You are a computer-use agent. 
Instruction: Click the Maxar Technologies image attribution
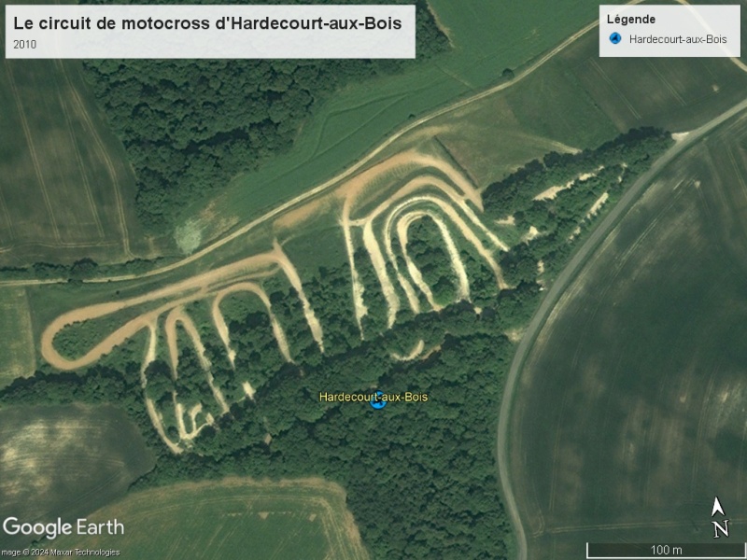pyautogui.click(x=60, y=553)
